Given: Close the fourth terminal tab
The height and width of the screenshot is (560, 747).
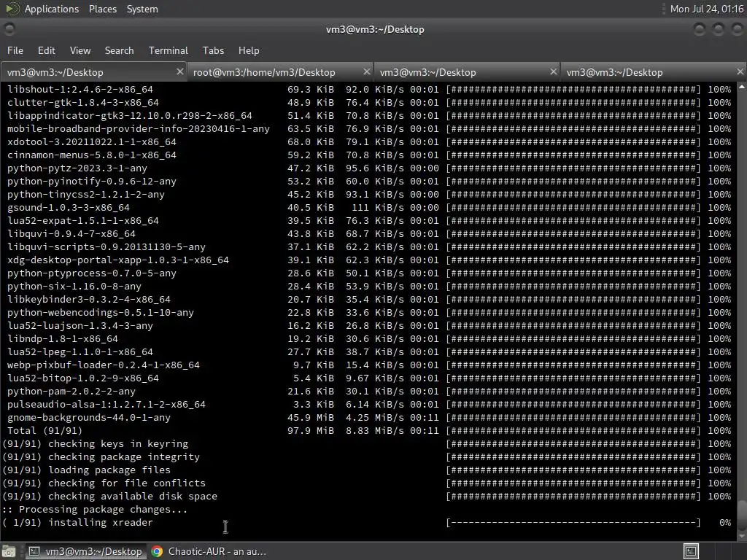Looking at the screenshot, I should pyautogui.click(x=740, y=71).
